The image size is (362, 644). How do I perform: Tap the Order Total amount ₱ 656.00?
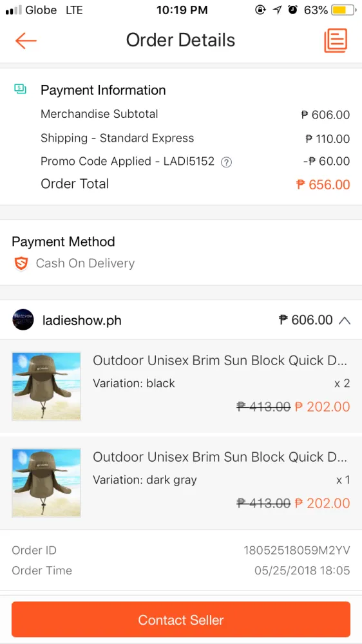tap(323, 184)
